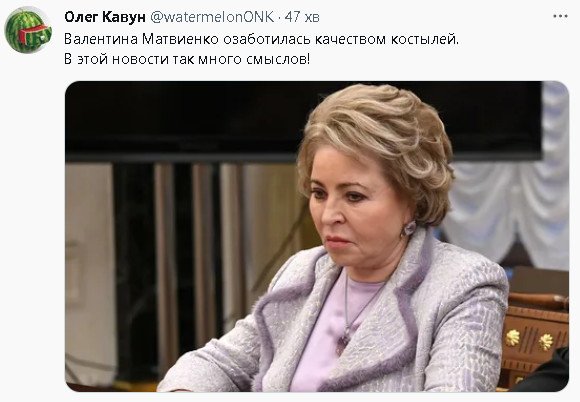The image size is (580, 402).
Task: Open the tweet via the 47 хв timestamp
Action: [302, 17]
